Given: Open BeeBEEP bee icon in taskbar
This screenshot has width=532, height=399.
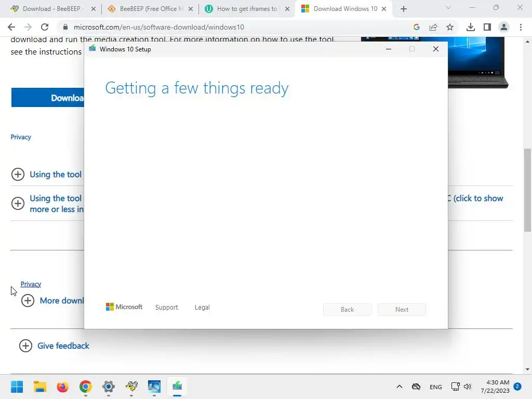Looking at the screenshot, I should [131, 387].
